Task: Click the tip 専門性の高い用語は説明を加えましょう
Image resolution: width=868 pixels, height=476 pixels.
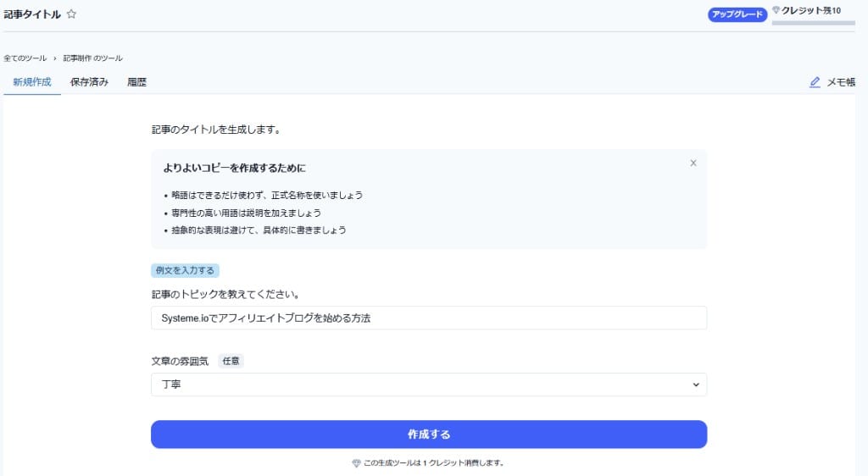Action: pyautogui.click(x=246, y=213)
